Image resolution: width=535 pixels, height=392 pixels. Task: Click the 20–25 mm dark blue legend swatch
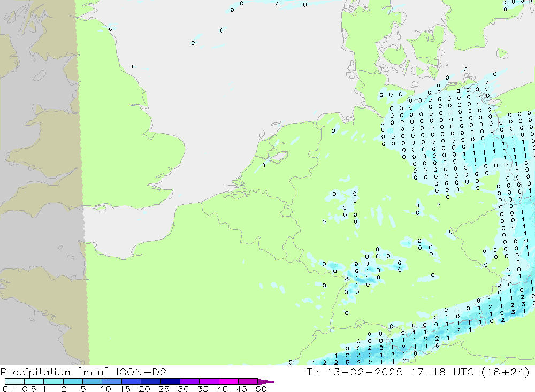(151, 381)
